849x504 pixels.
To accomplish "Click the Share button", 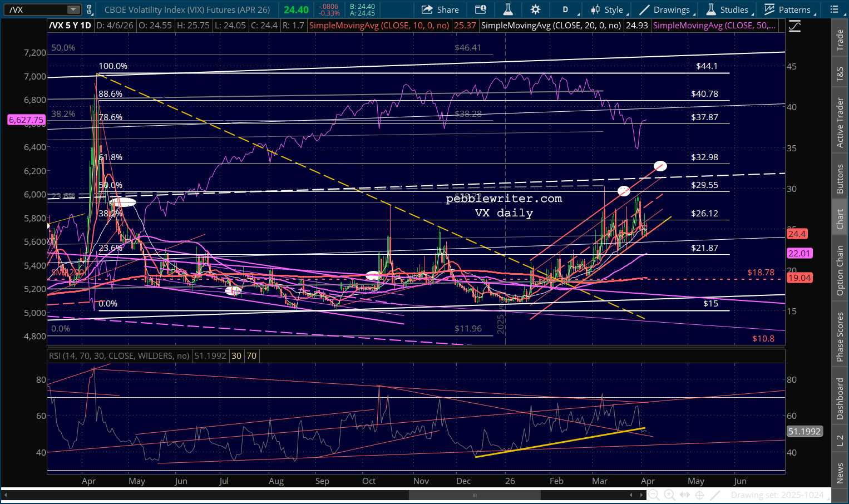I will tap(440, 9).
